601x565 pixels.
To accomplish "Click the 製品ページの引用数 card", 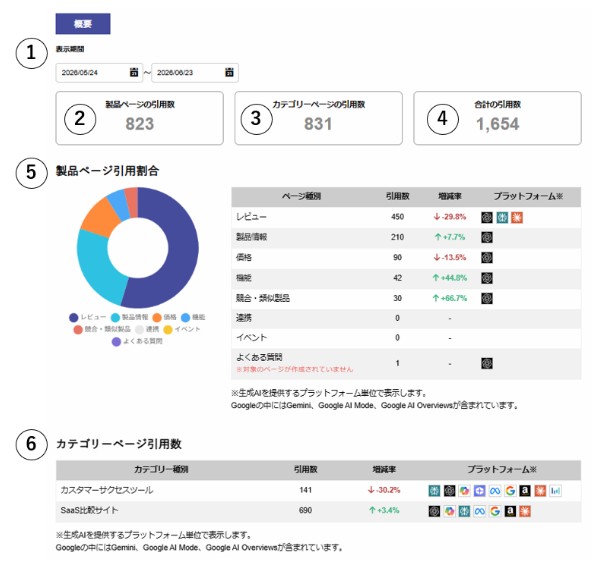I will (140, 118).
